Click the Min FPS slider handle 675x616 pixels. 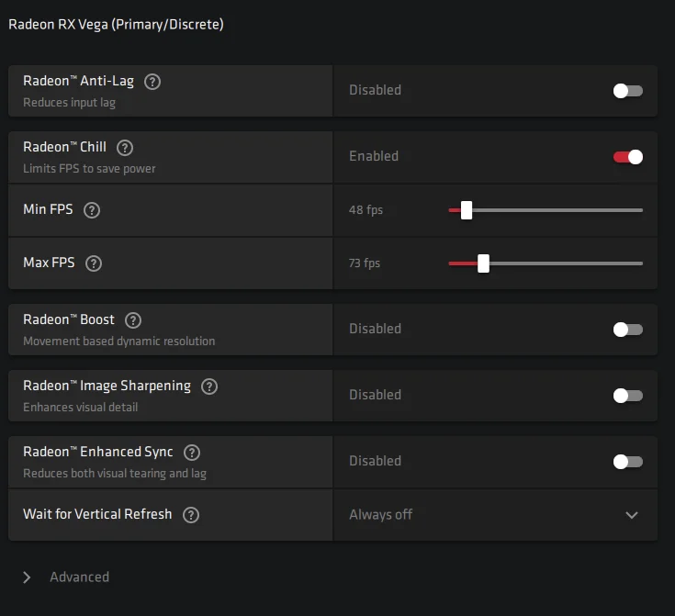click(x=467, y=210)
